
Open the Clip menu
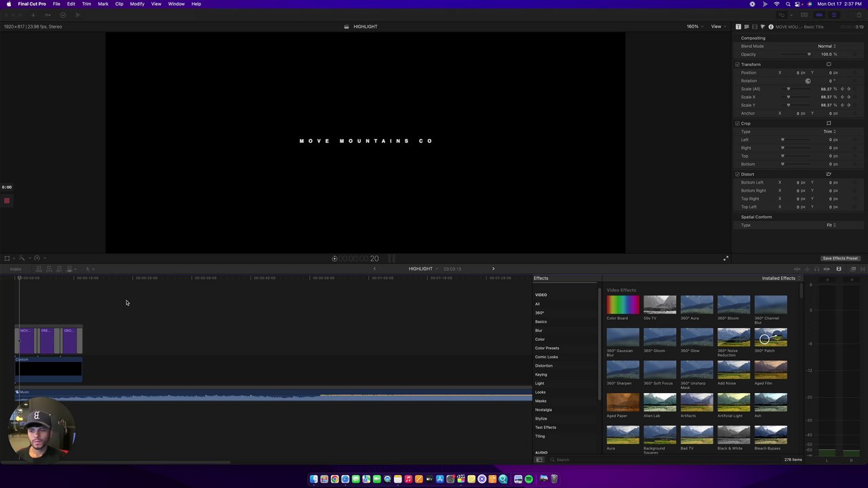[119, 4]
